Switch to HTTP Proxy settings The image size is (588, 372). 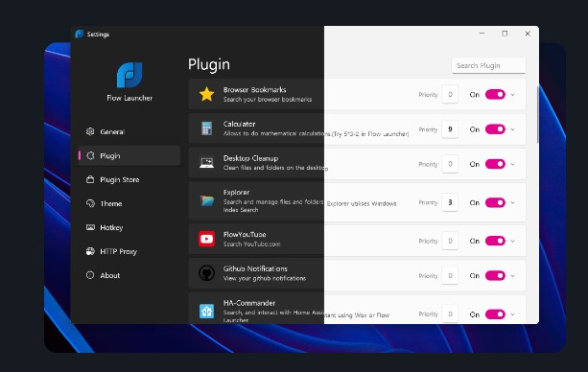click(129, 251)
